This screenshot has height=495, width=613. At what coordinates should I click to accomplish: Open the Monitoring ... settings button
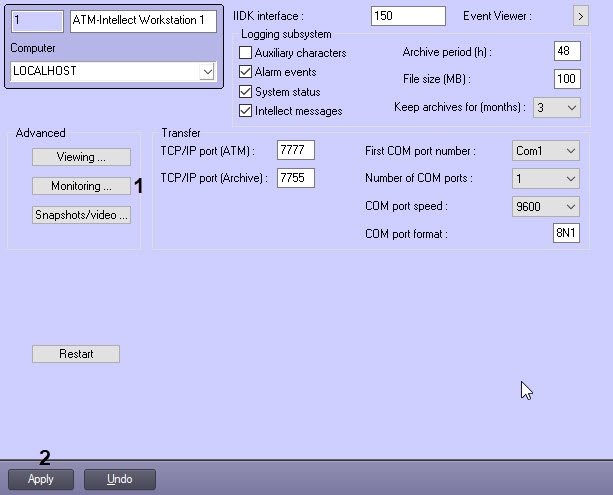(x=81, y=186)
